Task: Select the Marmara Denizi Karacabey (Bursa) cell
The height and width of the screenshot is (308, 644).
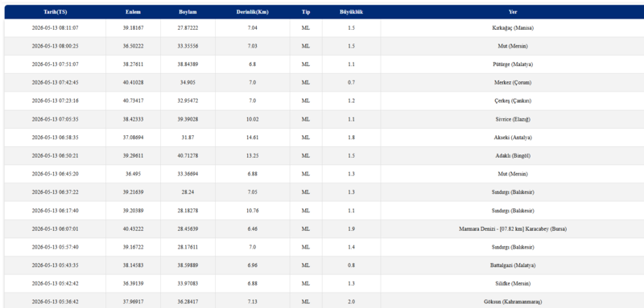Action: click(x=513, y=229)
